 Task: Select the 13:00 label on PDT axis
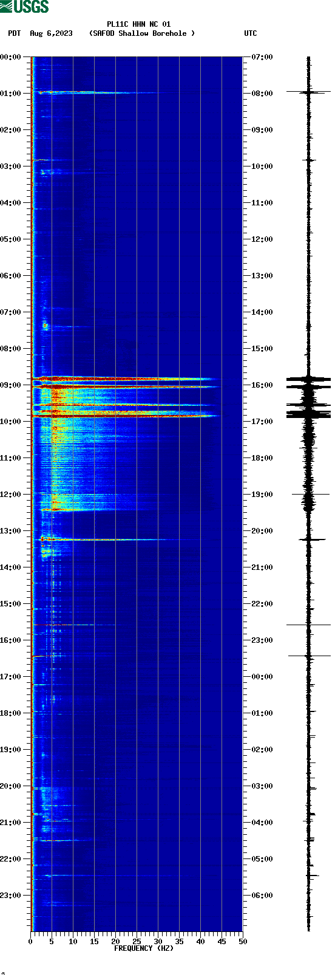pyautogui.click(x=10, y=531)
